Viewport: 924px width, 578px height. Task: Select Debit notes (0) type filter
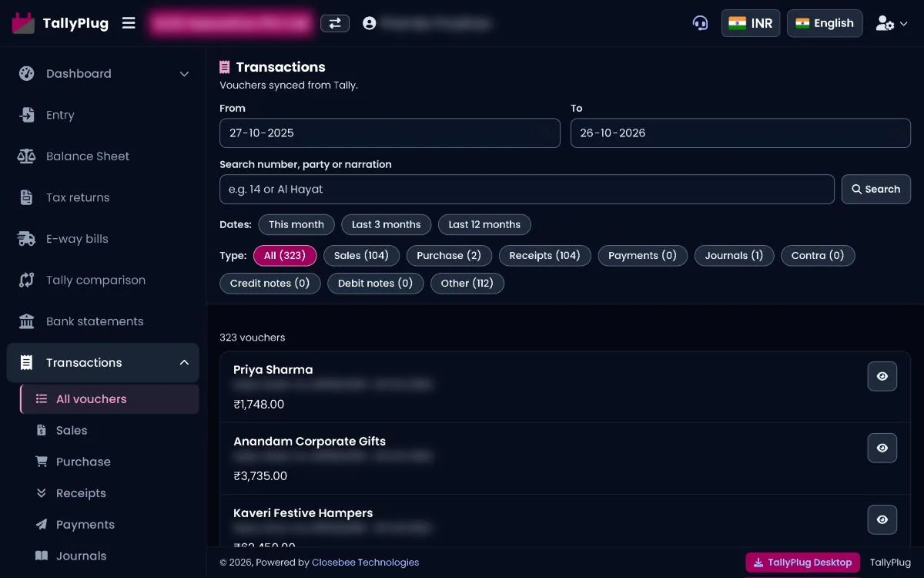click(x=376, y=283)
